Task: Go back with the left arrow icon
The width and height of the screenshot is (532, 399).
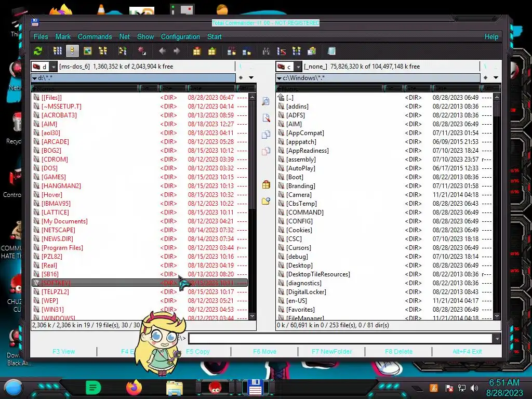Action: (x=162, y=51)
